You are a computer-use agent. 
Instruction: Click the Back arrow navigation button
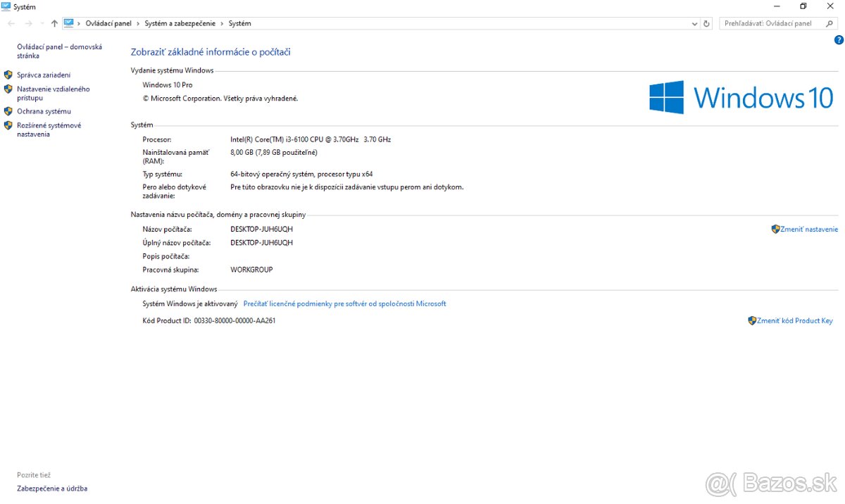11,23
